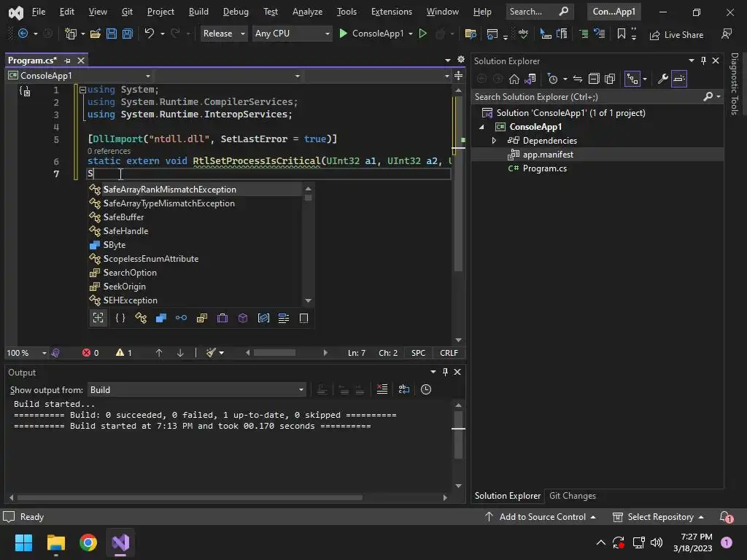
Task: Click Sync with Active Document arrows icon
Action: [x=578, y=79]
